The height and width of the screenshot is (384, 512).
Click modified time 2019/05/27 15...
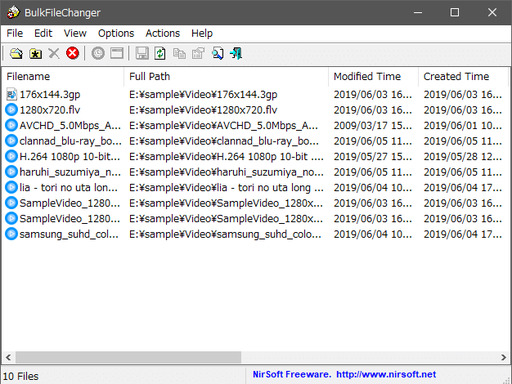[373, 156]
